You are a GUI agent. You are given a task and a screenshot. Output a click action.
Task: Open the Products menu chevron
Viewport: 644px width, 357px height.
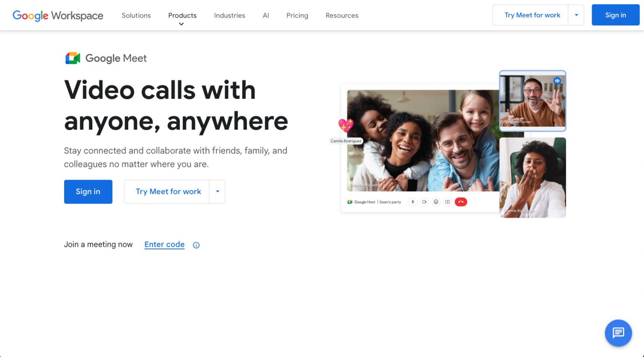coord(182,24)
